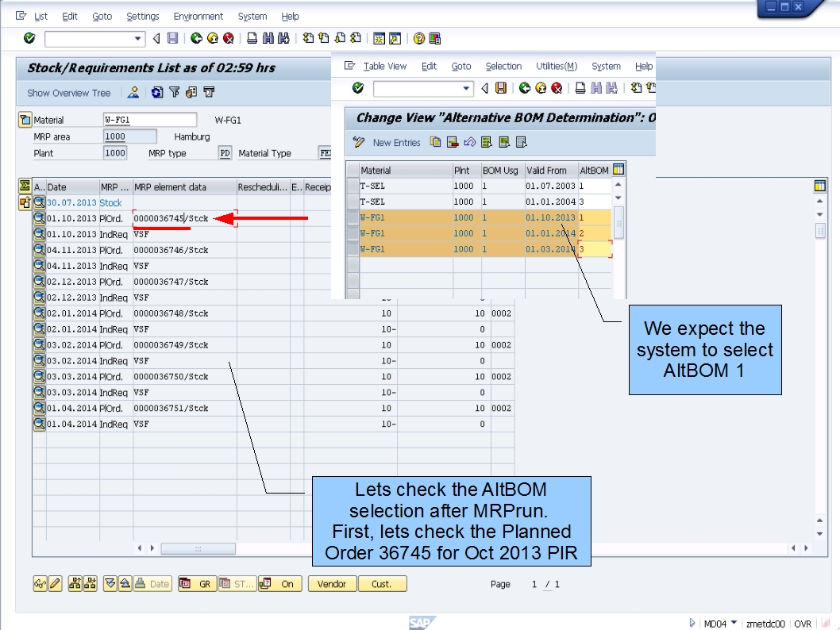Click the Print icon in the toolbar

(250, 38)
